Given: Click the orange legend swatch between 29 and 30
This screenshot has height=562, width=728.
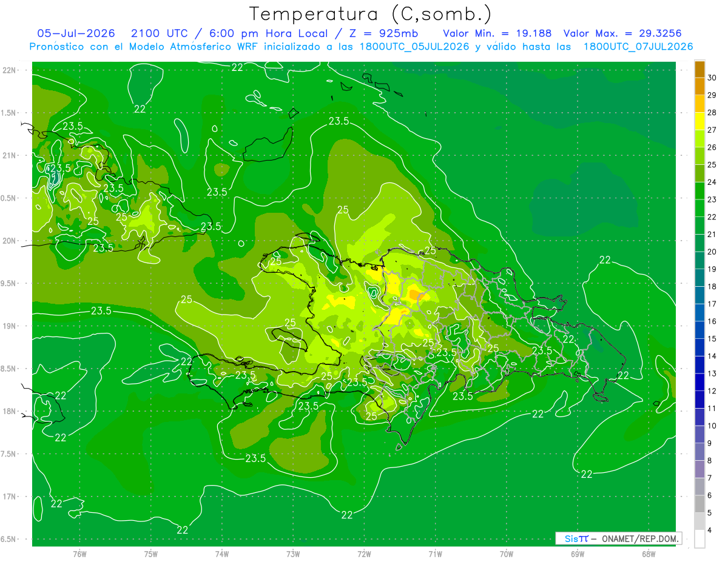Looking at the screenshot, I should click(699, 86).
